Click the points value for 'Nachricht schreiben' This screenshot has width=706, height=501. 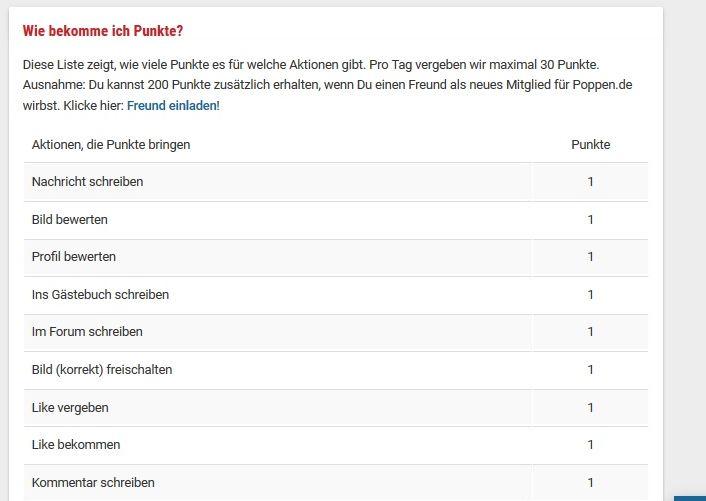coord(590,182)
